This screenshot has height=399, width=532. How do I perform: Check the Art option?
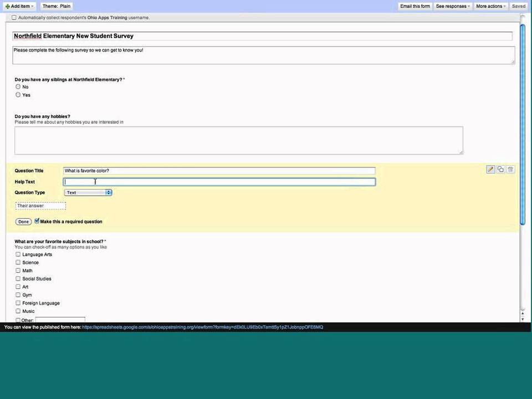(x=18, y=287)
